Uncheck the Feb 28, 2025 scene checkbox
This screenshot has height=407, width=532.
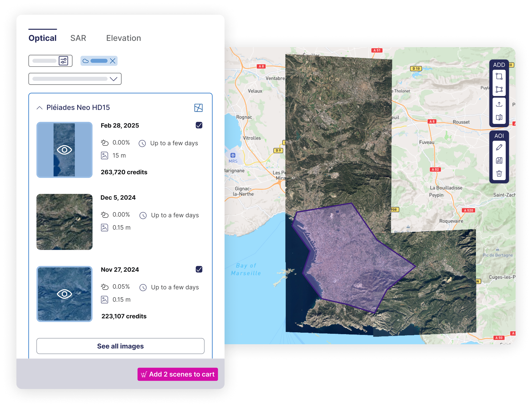(x=199, y=125)
